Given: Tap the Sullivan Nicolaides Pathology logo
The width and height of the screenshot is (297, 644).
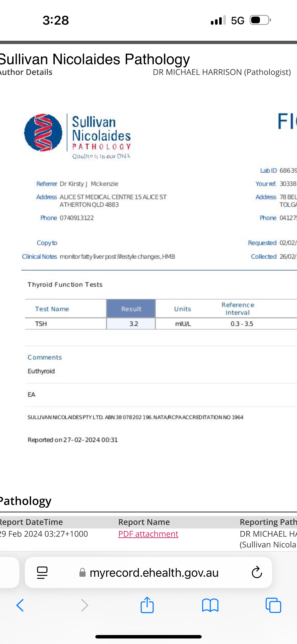Looking at the screenshot, I should point(78,135).
